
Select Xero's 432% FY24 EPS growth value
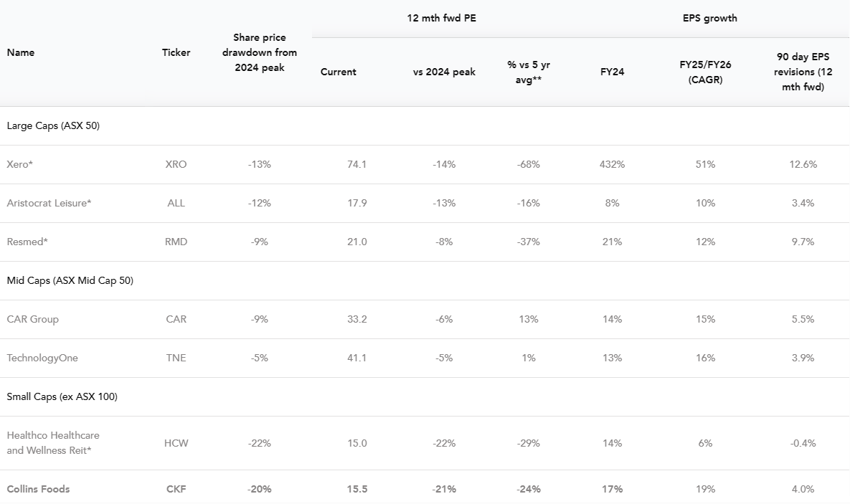(x=613, y=164)
